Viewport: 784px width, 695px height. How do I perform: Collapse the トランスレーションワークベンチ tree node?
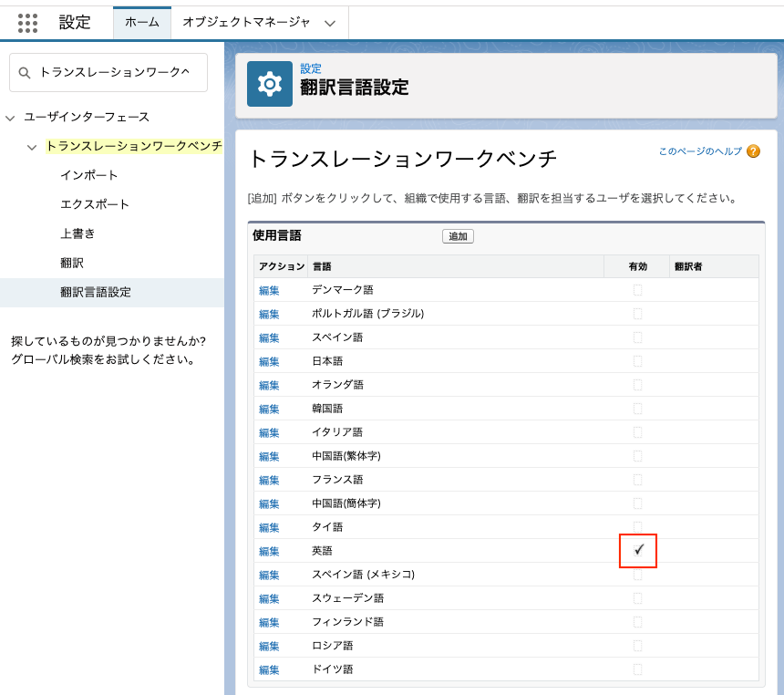[32, 147]
